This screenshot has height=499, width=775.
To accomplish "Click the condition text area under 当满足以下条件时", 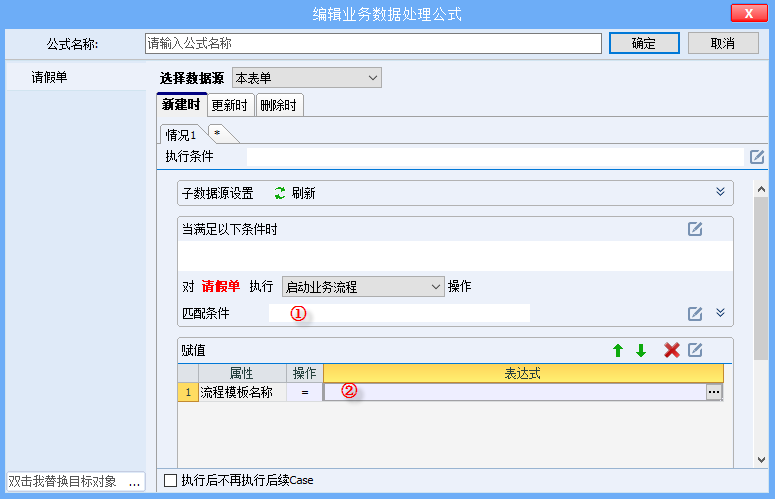I will coord(455,256).
